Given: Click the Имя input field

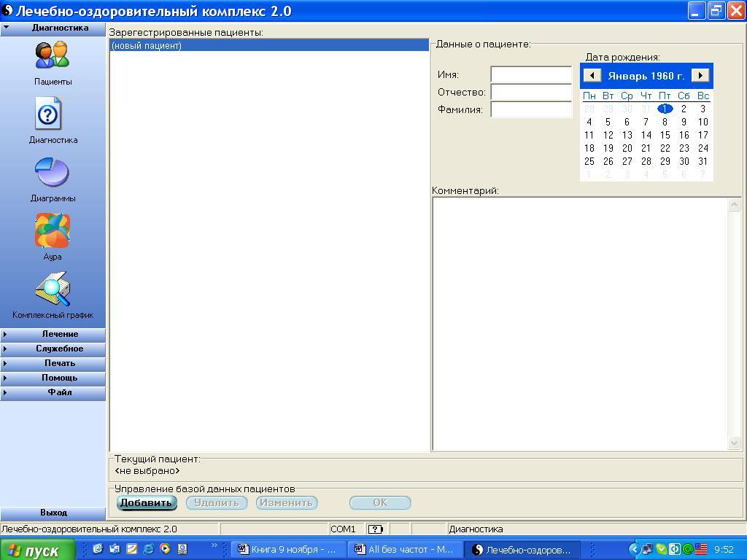Looking at the screenshot, I should coord(531,74).
